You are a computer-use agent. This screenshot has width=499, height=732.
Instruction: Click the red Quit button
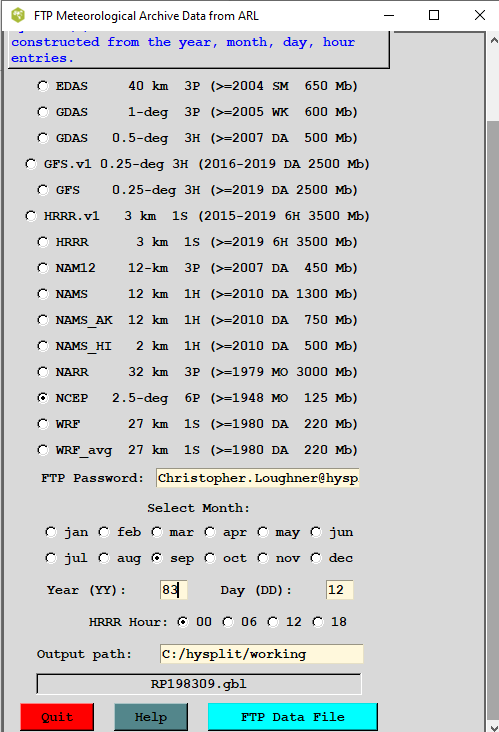click(x=57, y=717)
